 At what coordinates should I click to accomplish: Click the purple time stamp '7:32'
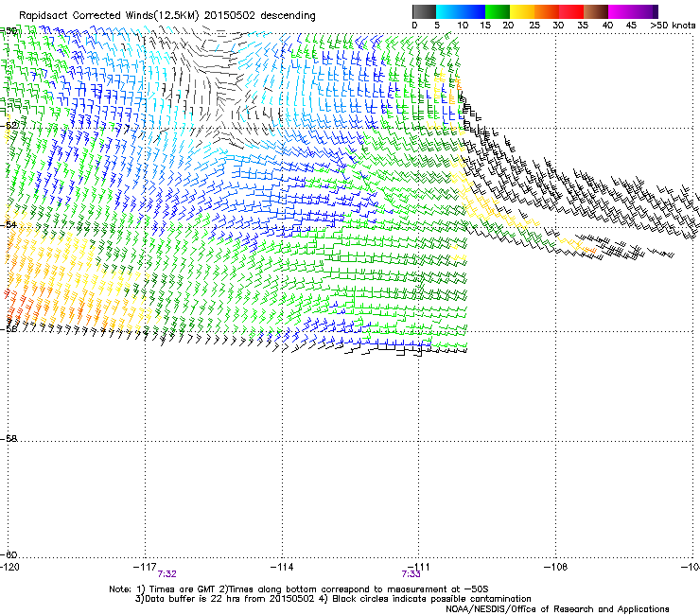coord(167,574)
